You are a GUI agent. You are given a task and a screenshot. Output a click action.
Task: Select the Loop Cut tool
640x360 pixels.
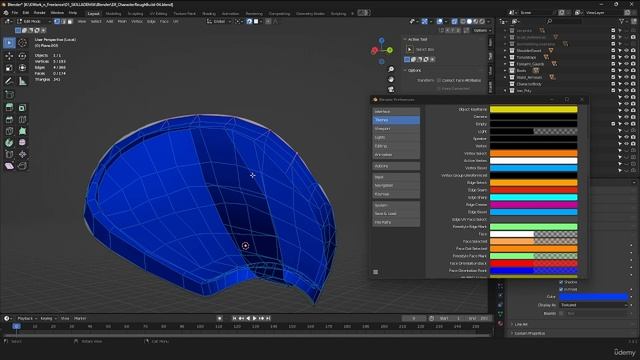click(x=22, y=119)
